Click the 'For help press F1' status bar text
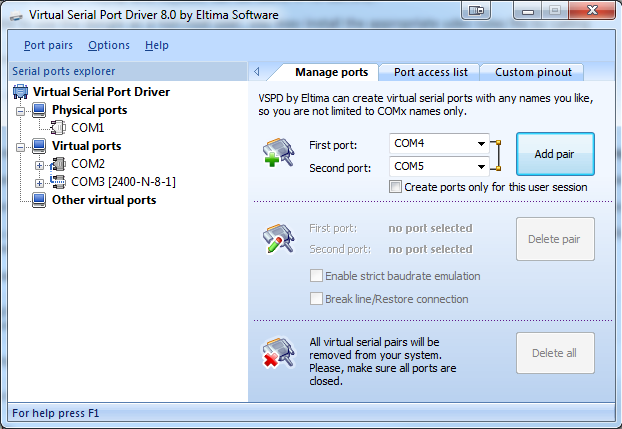This screenshot has height=429, width=622. tap(56, 413)
